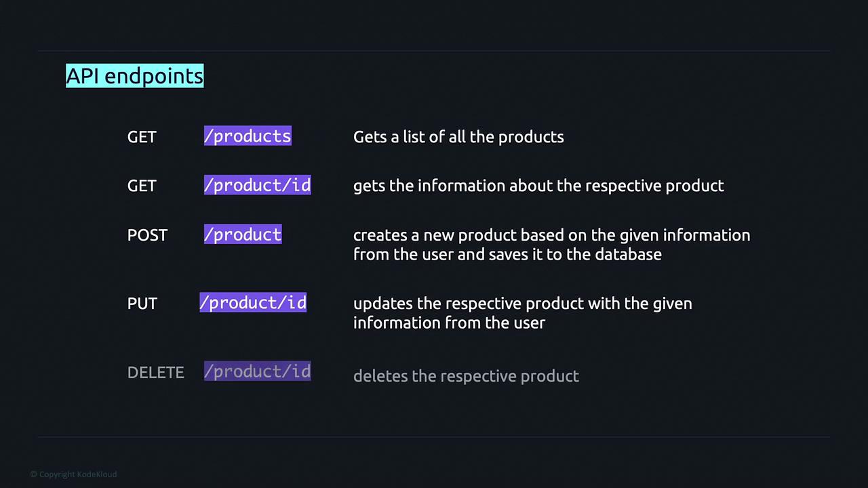
Task: Select the highlighted /product endpoint for POST
Action: click(x=243, y=235)
